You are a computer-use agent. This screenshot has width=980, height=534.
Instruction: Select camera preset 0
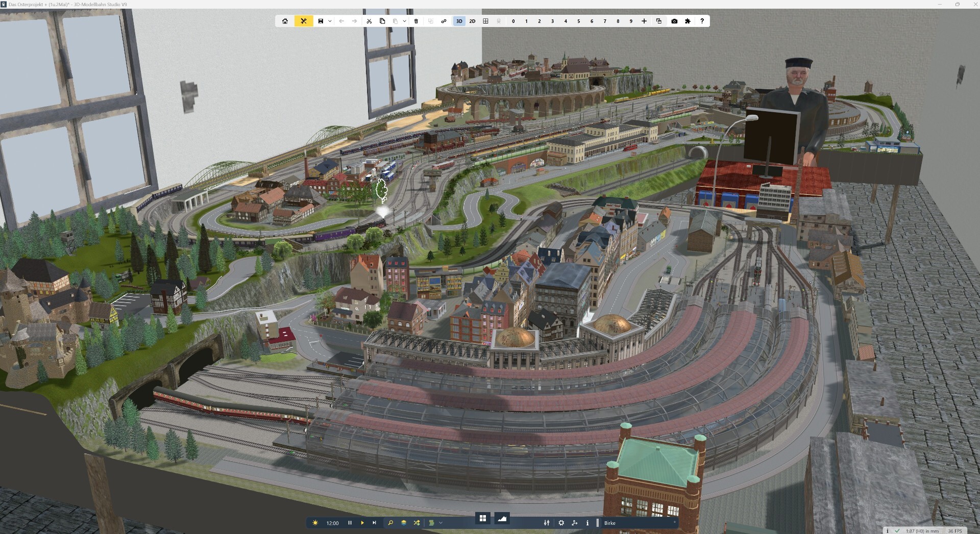(x=513, y=21)
